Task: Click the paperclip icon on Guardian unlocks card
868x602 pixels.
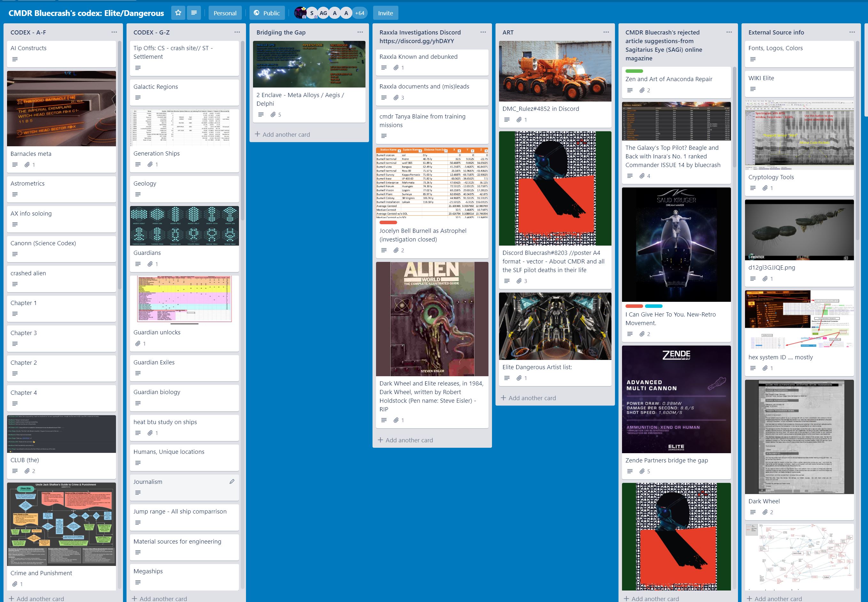Action: pyautogui.click(x=138, y=343)
